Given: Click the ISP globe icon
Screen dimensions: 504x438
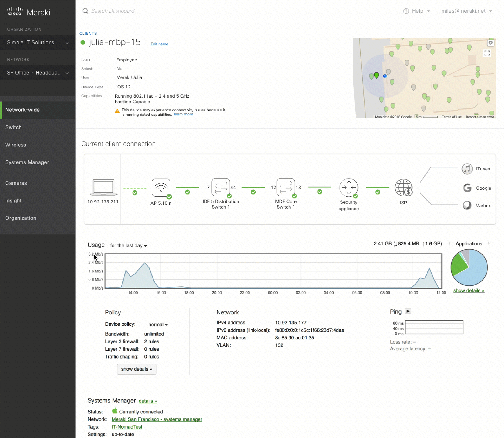Looking at the screenshot, I should (403, 187).
